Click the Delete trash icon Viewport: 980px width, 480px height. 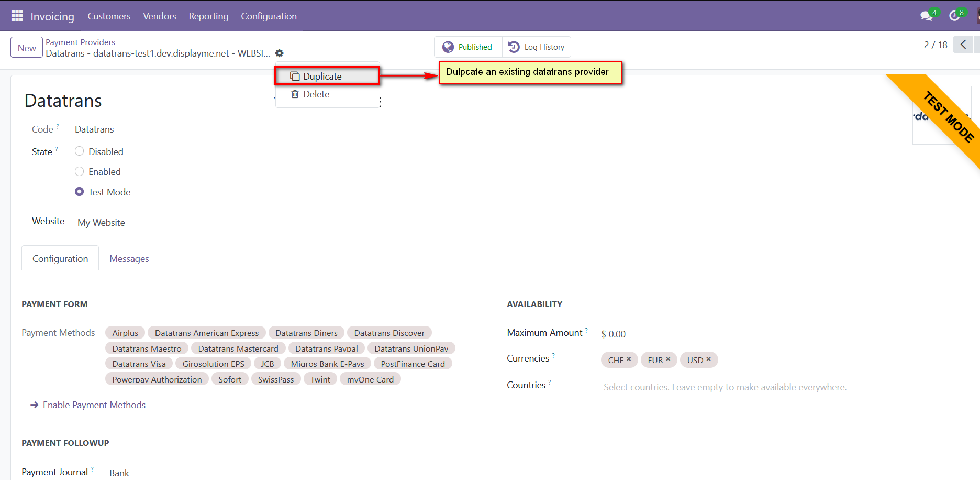(294, 94)
